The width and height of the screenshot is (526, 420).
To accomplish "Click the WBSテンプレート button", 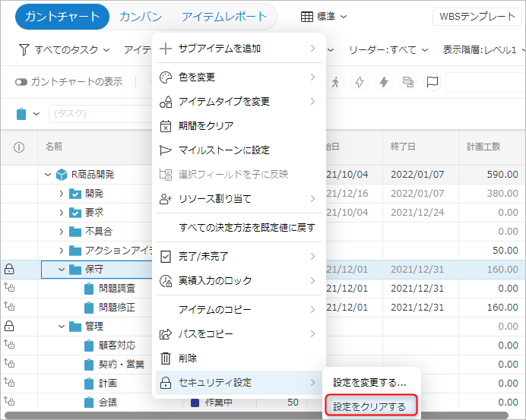I will pyautogui.click(x=477, y=17).
